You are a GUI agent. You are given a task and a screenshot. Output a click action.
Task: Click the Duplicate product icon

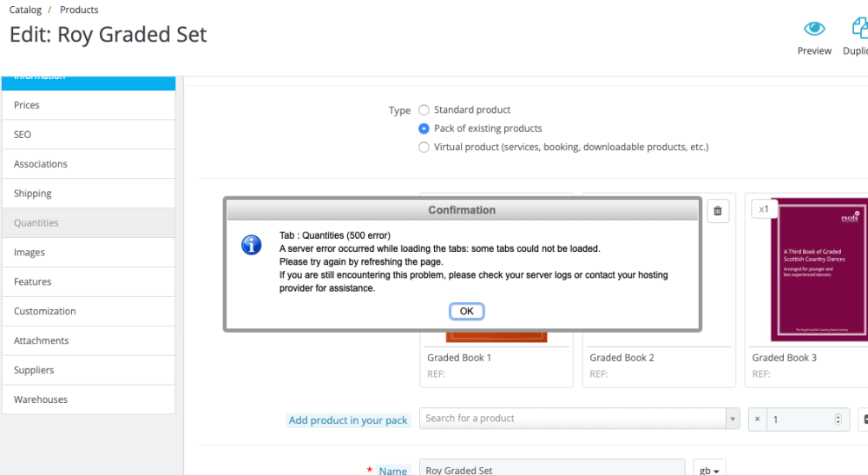[859, 29]
